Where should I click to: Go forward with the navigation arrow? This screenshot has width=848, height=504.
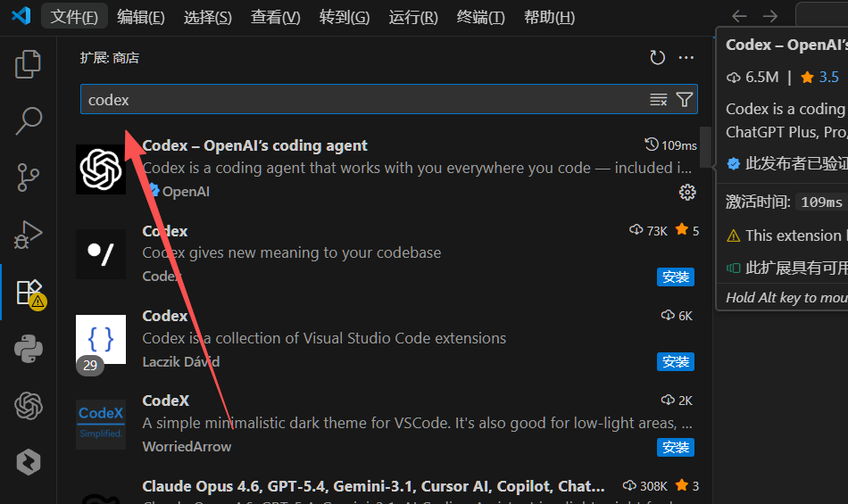click(x=770, y=16)
